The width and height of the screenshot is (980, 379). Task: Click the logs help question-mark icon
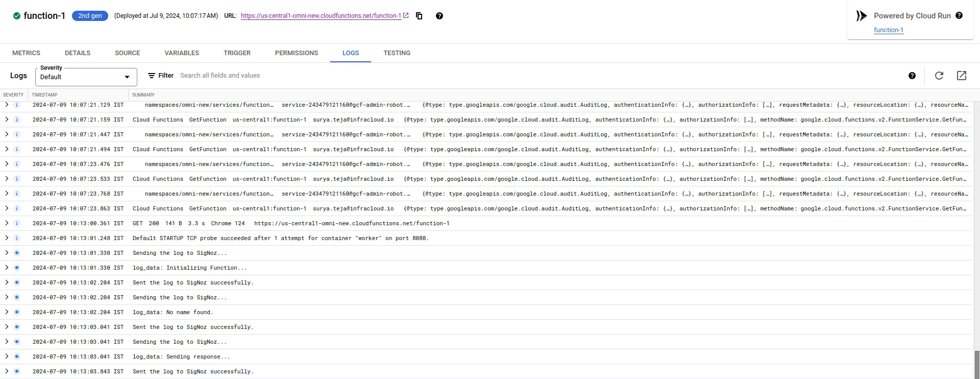click(912, 76)
